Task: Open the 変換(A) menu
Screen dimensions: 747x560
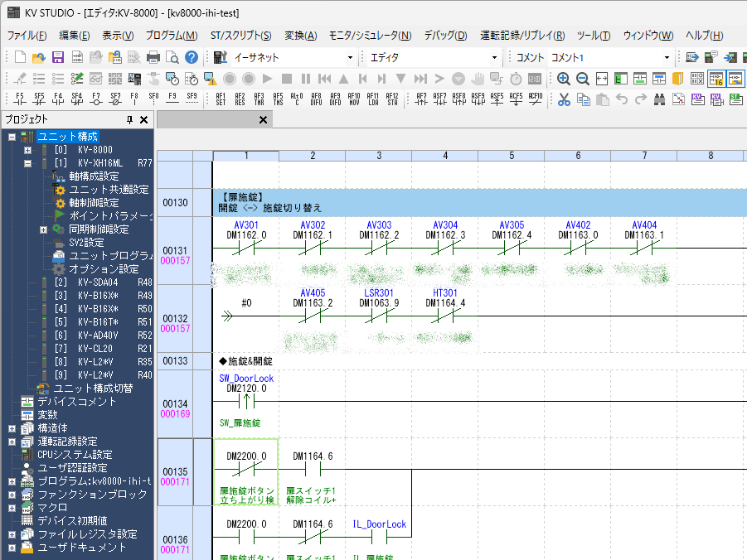Action: pyautogui.click(x=301, y=36)
